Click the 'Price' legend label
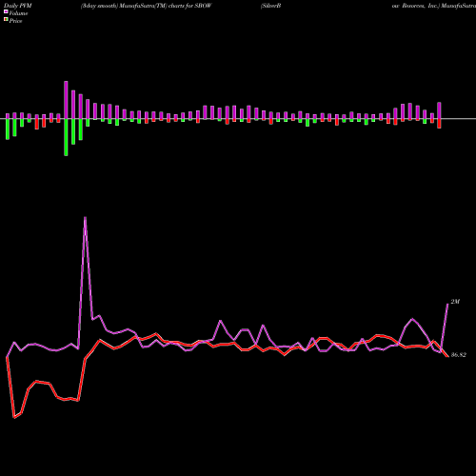The width and height of the screenshot is (476, 476). (x=15, y=21)
